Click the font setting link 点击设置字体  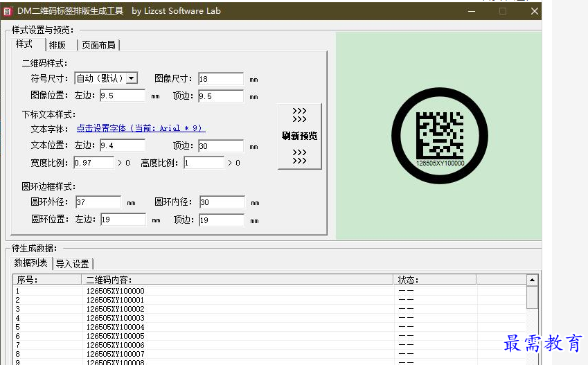[141, 128]
